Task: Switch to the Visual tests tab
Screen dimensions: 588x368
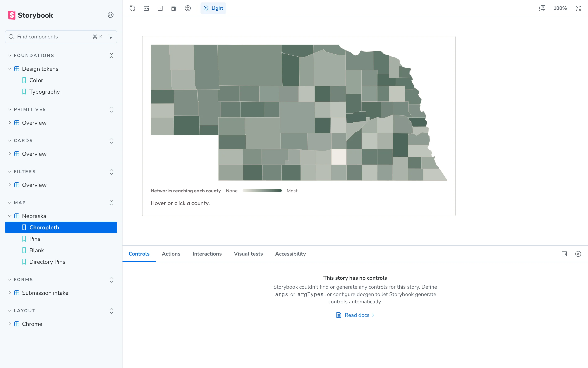Action: point(248,254)
